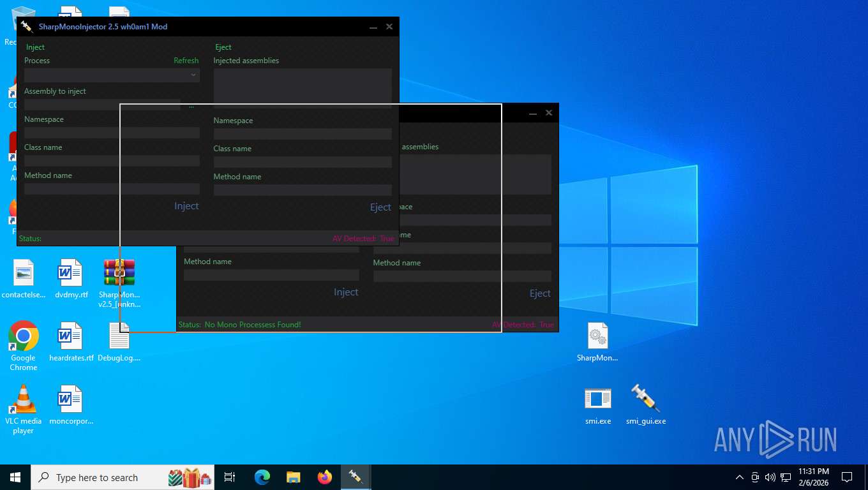This screenshot has height=490, width=868.
Task: Click 'No Mono Processess Found!' status text
Action: pyautogui.click(x=253, y=325)
